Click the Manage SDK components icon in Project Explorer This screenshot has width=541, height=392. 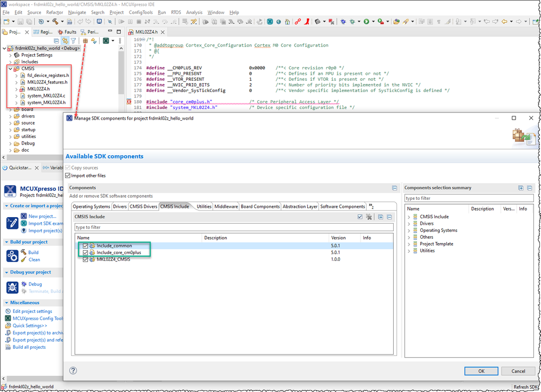pyautogui.click(x=85, y=41)
